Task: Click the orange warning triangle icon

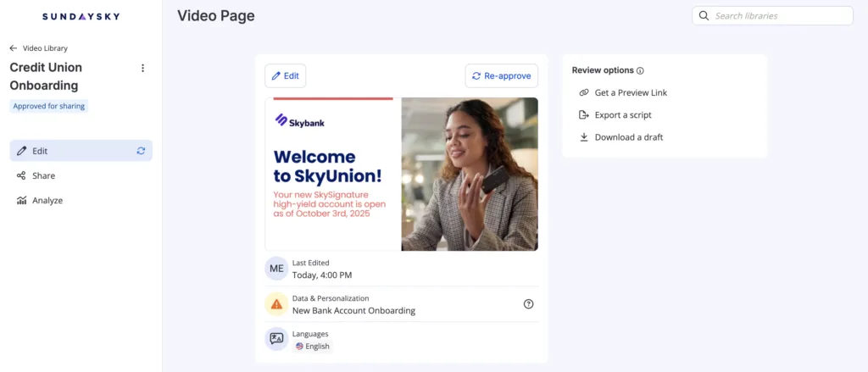Action: click(276, 304)
